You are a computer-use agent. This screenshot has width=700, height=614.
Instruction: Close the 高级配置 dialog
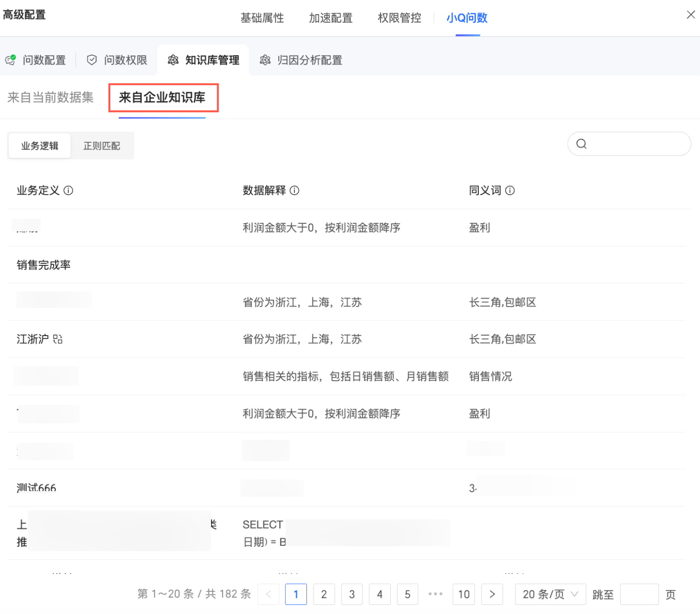click(x=691, y=15)
